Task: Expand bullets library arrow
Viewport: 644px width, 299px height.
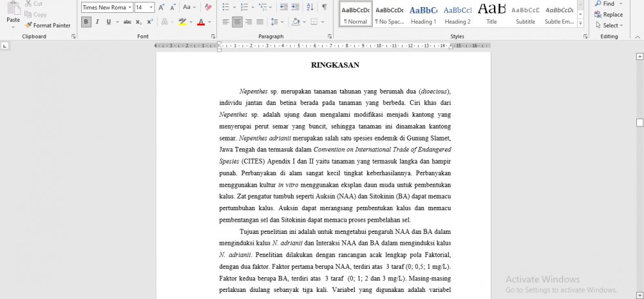Action: click(x=234, y=7)
